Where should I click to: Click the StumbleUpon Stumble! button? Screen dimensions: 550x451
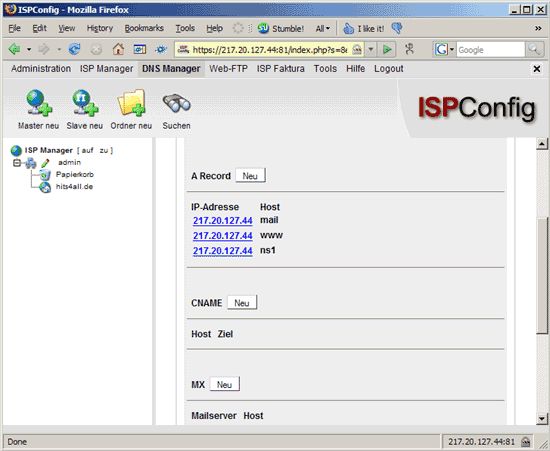[281, 28]
